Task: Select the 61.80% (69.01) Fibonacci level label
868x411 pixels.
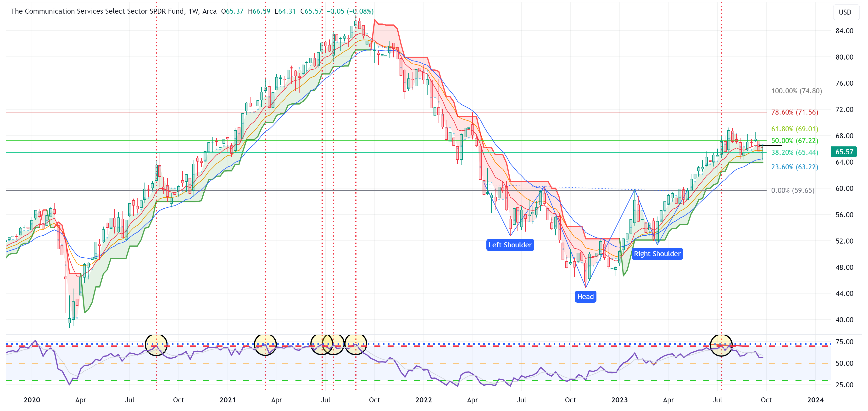Action: pos(795,129)
